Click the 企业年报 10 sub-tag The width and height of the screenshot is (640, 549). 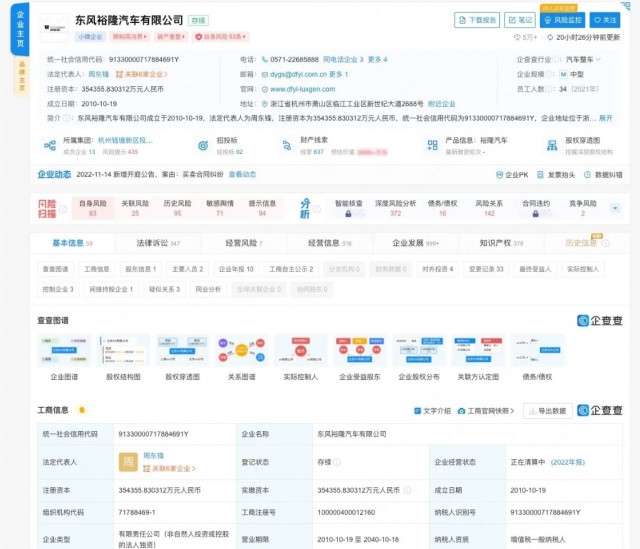tap(236, 269)
